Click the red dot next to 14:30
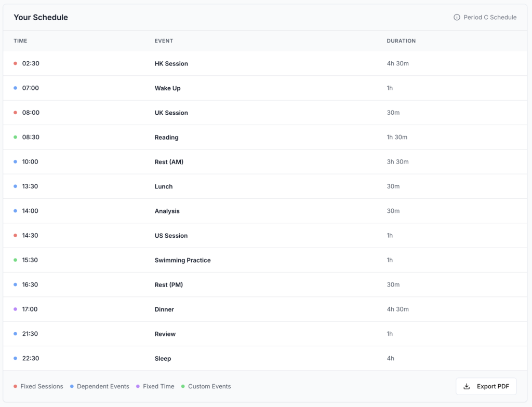Viewport: 532px width, 407px height. coord(16,235)
